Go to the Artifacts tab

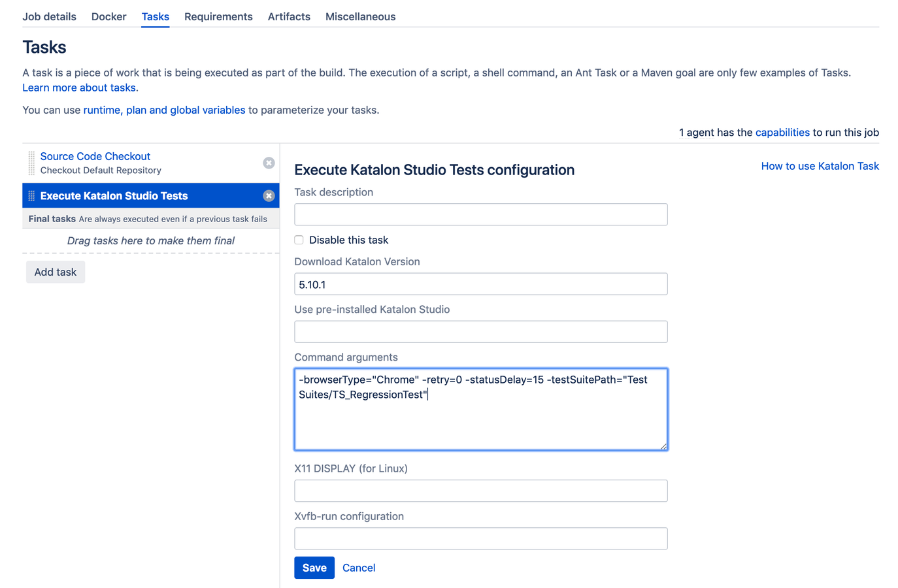pos(289,16)
